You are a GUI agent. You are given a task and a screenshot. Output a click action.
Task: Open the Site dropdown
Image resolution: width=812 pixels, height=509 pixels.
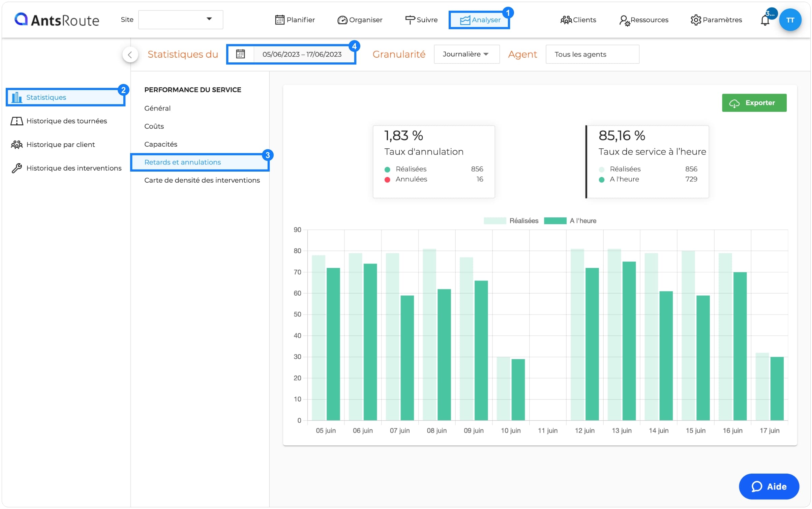(180, 20)
